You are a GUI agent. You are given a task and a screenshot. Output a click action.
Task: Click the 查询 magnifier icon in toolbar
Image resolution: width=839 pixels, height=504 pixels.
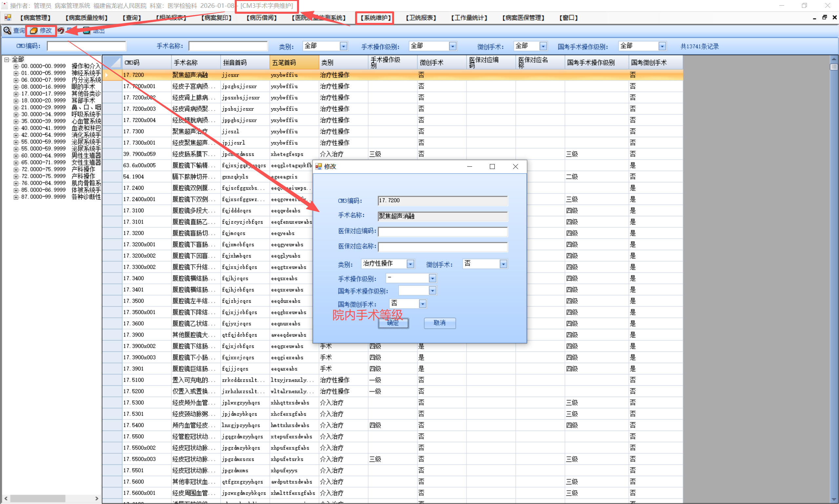[x=7, y=30]
